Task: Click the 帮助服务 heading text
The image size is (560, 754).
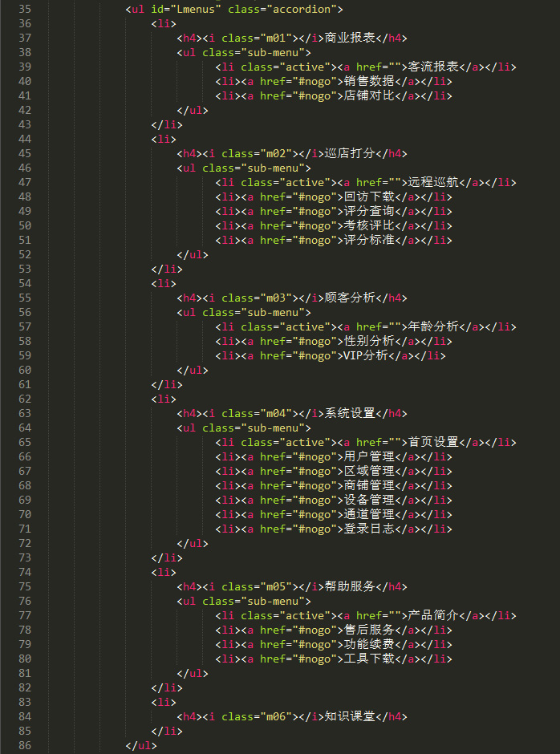Action: pos(350,587)
